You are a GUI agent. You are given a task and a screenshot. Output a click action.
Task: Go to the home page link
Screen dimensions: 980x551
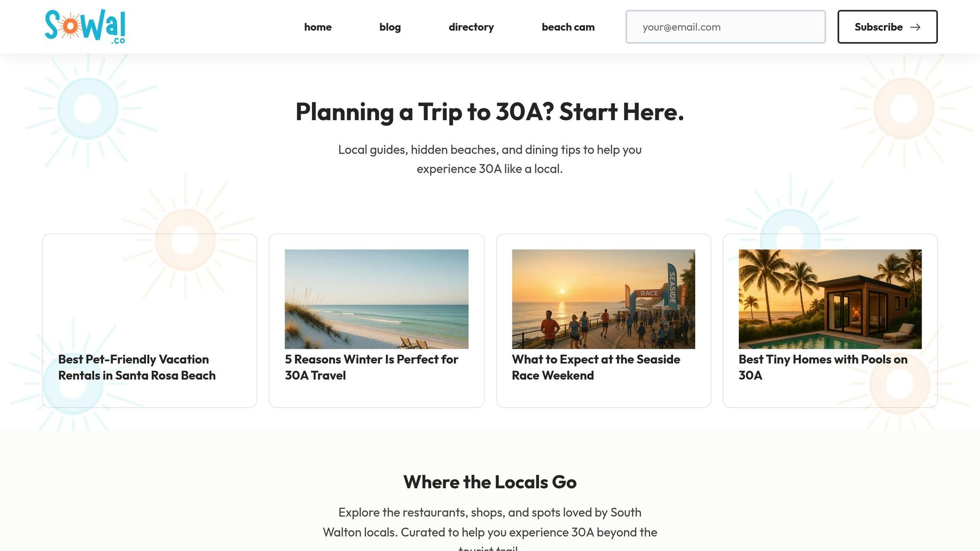coord(318,27)
